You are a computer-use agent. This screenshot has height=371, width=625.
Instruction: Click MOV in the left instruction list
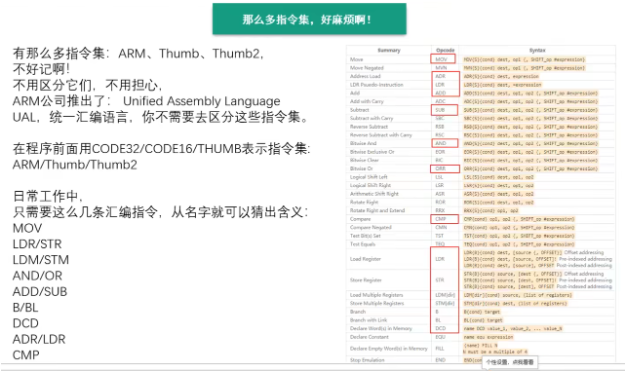click(27, 228)
